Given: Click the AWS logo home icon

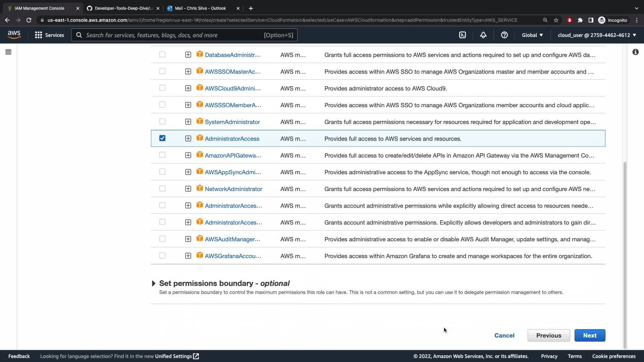Looking at the screenshot, I should 14,35.
